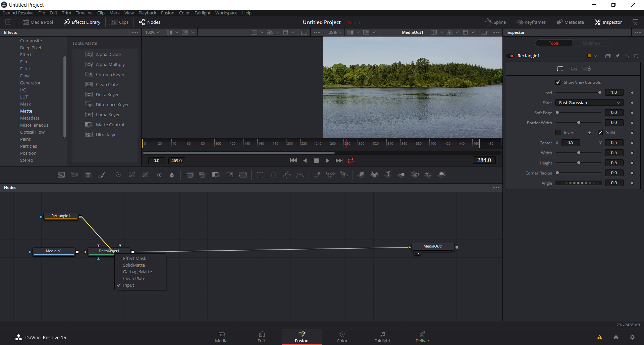Viewport: 644px width, 345px height.
Task: Add a Resize tool from the toolbar
Action: coord(229,175)
